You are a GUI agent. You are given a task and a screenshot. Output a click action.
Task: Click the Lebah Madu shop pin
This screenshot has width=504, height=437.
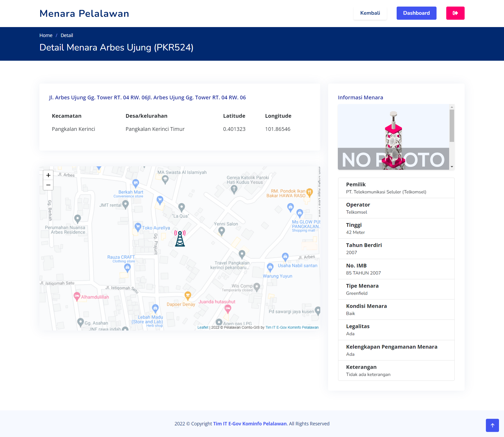pyautogui.click(x=155, y=308)
